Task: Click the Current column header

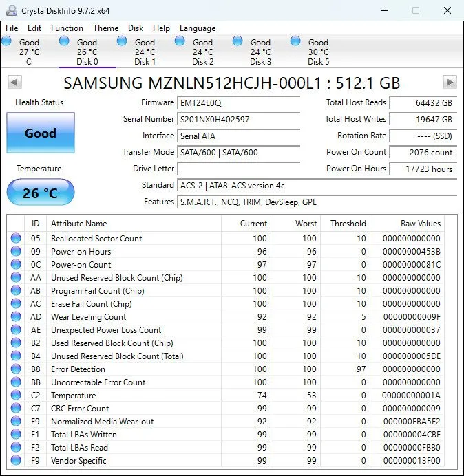Action: click(x=246, y=224)
